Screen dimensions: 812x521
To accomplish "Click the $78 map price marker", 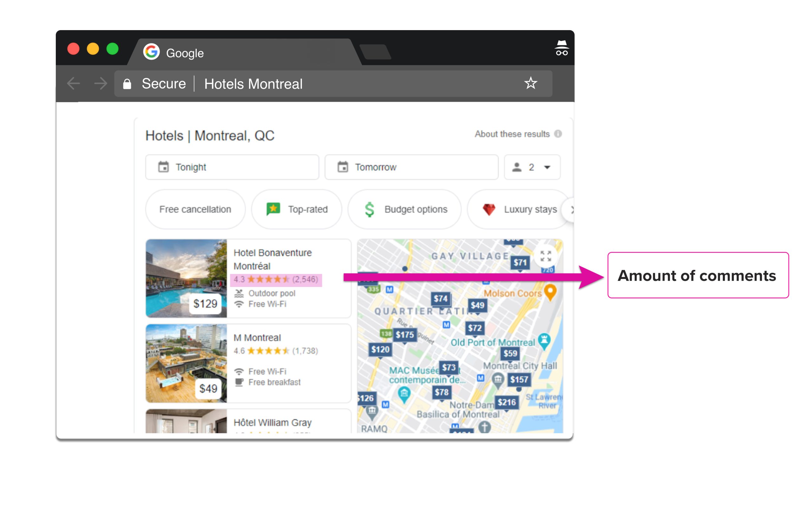I will [442, 393].
